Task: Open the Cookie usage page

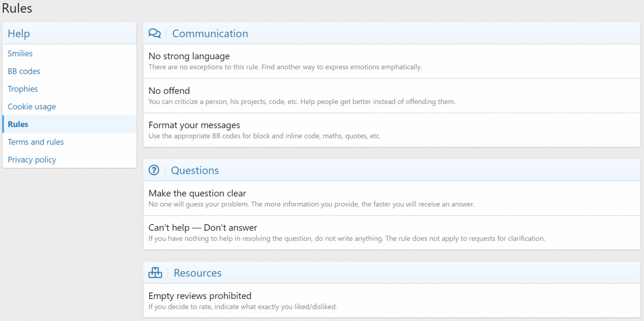Action: click(x=32, y=106)
